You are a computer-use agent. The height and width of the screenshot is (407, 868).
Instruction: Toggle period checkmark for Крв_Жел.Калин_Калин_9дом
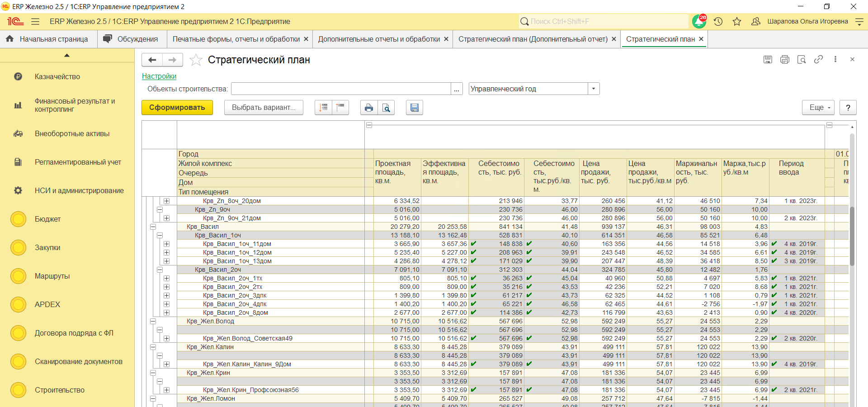pyautogui.click(x=774, y=364)
